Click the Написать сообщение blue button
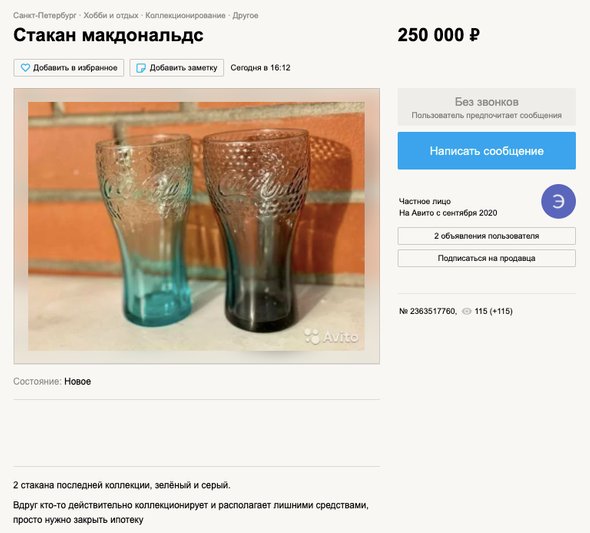The image size is (590, 533). point(487,151)
